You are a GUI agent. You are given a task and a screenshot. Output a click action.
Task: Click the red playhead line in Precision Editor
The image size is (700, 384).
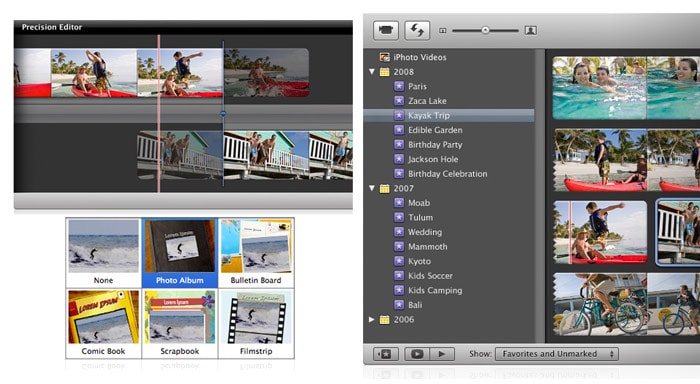(158, 114)
